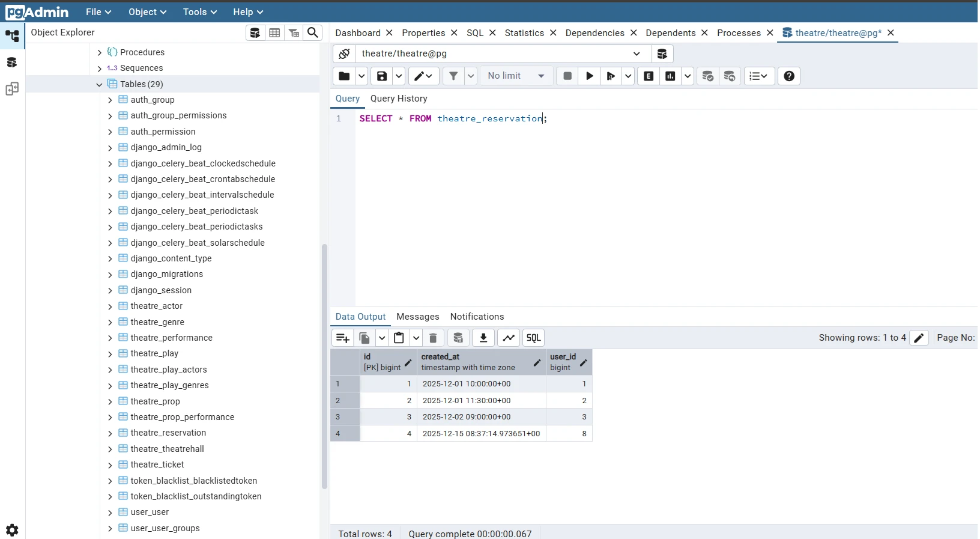Switch to the Query History tab
980x539 pixels.
coord(399,99)
